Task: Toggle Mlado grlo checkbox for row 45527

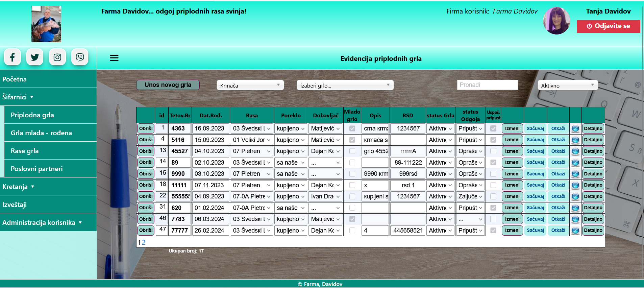Action: [352, 151]
